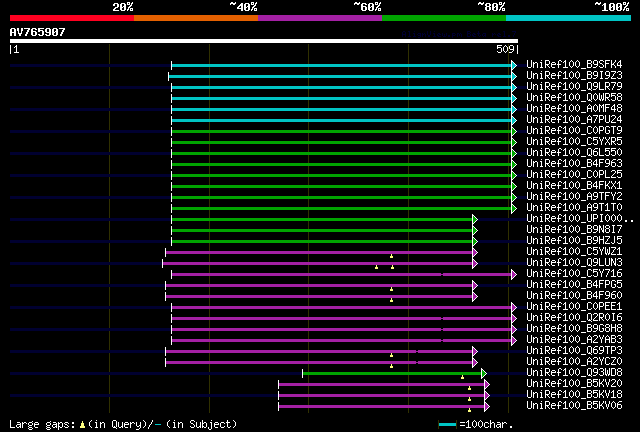Click the AV765907 query name

pyautogui.click(x=37, y=32)
